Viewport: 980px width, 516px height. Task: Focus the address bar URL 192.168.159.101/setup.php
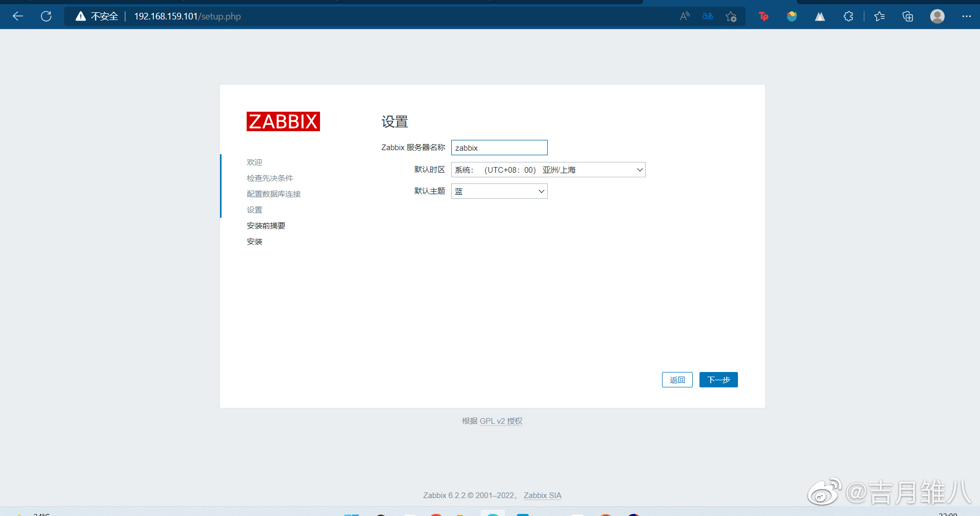[x=188, y=16]
